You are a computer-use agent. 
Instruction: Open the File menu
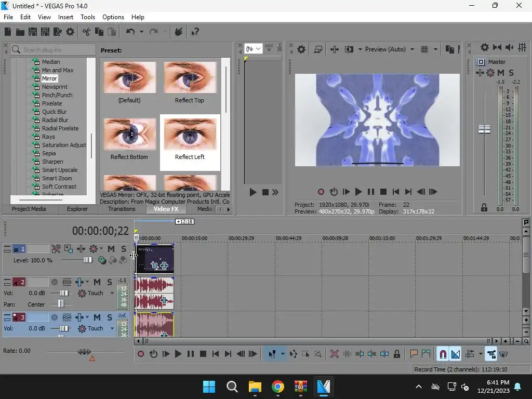8,17
